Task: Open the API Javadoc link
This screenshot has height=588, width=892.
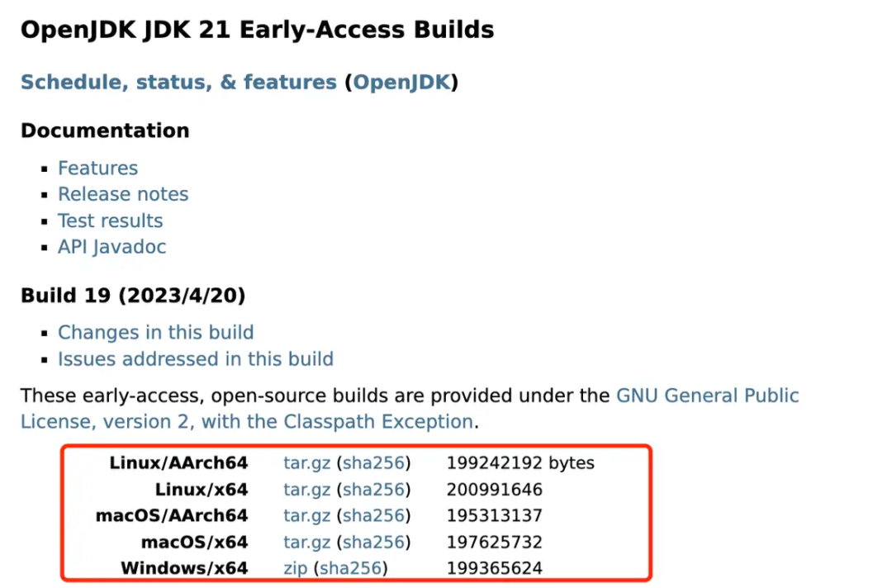Action: (x=112, y=247)
